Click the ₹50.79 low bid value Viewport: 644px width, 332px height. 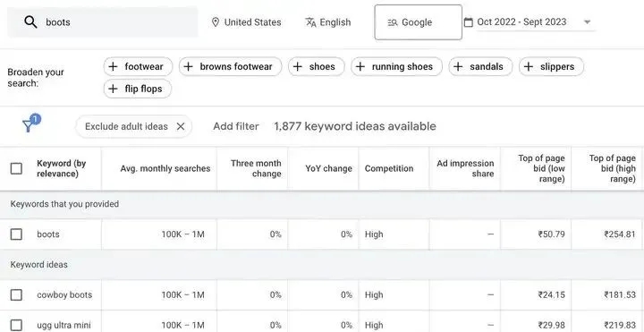(x=552, y=234)
